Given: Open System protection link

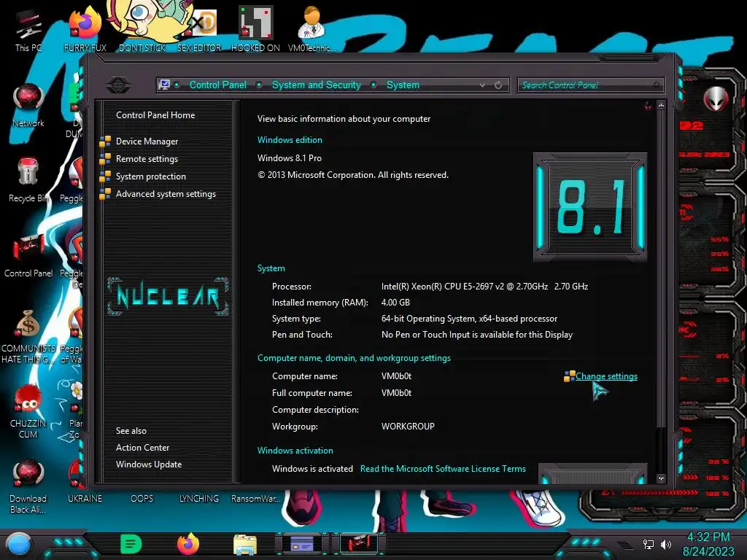Looking at the screenshot, I should [151, 176].
